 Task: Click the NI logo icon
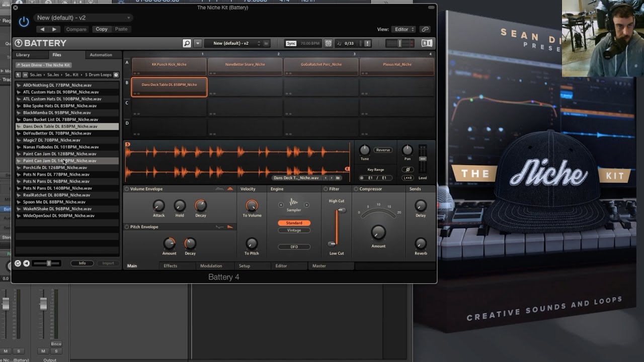(427, 43)
